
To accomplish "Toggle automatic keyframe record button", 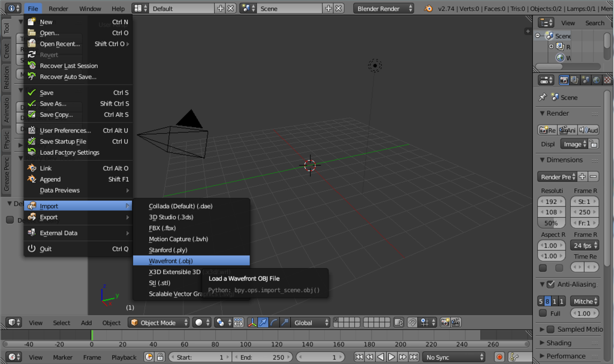I will coord(499,357).
